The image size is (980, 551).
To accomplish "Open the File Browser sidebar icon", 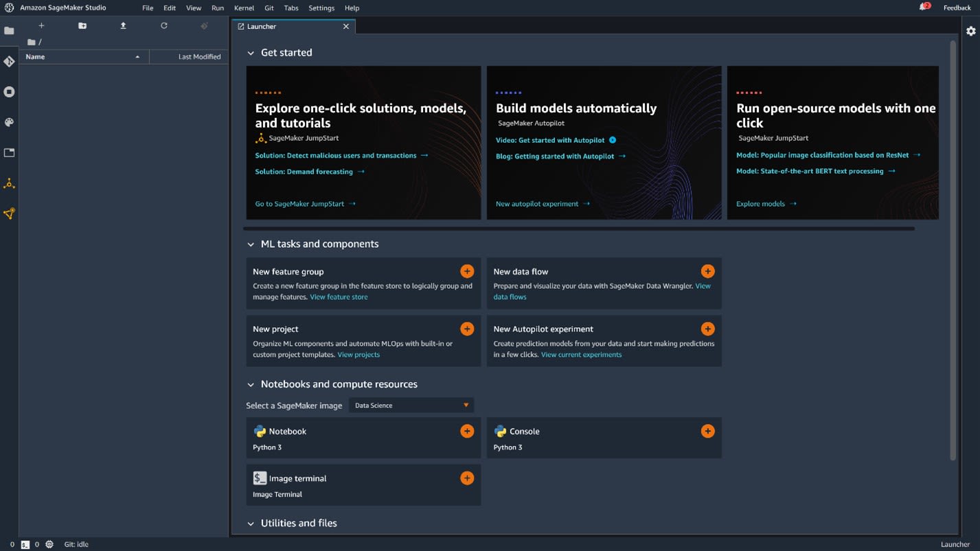I will [x=9, y=31].
